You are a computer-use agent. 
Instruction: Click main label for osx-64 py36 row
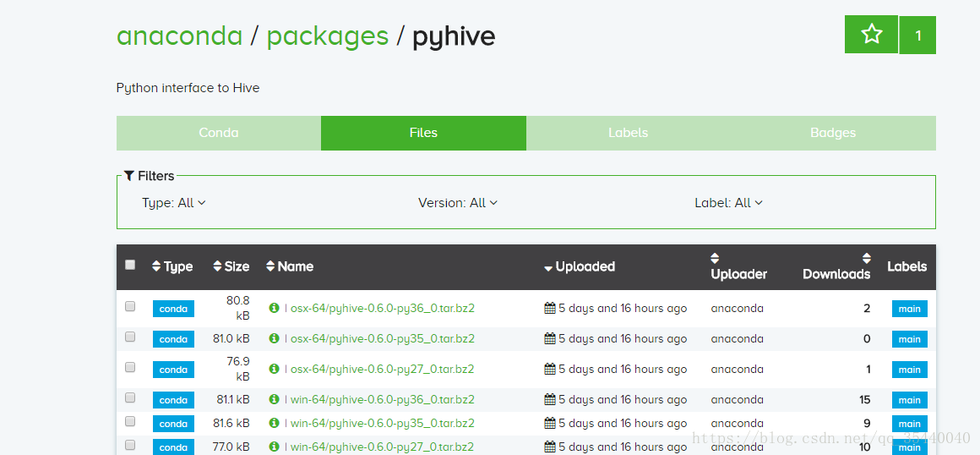(x=909, y=309)
